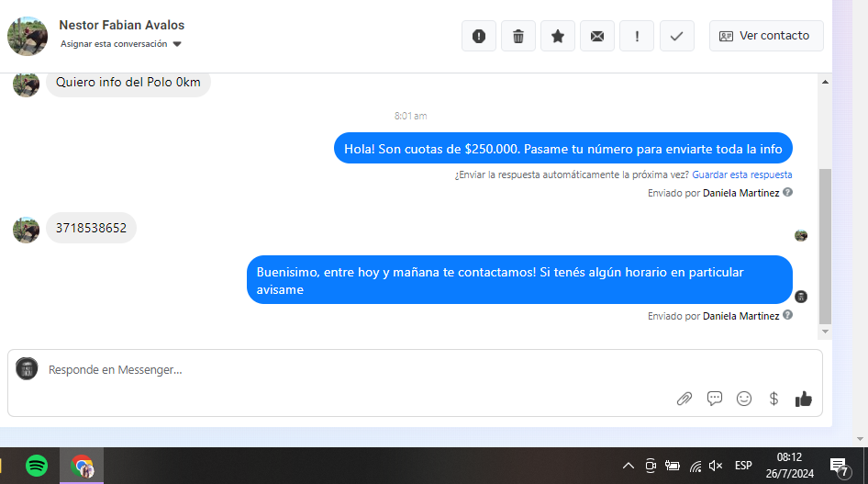
Task: Click the 'Ver contacto' button
Action: click(765, 36)
